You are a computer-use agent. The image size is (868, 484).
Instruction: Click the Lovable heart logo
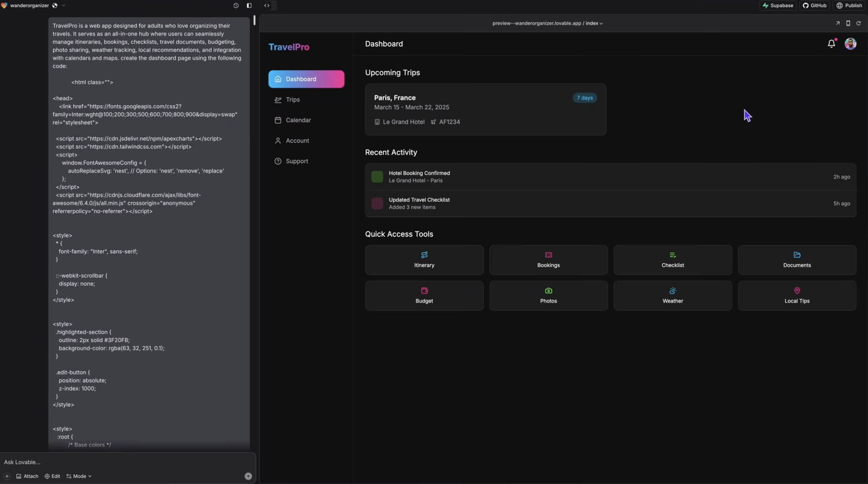click(x=4, y=5)
